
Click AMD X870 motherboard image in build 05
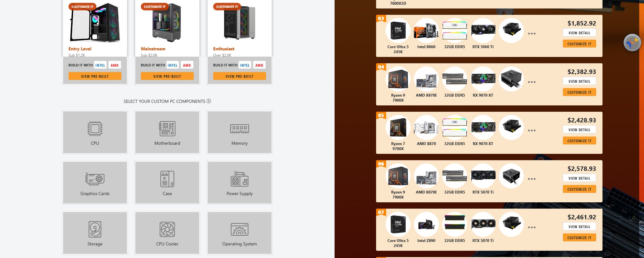[x=426, y=127]
